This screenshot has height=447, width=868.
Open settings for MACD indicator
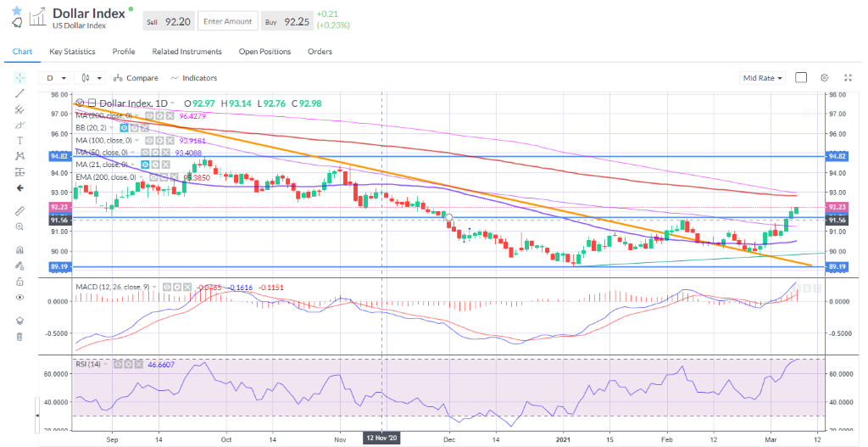point(177,287)
